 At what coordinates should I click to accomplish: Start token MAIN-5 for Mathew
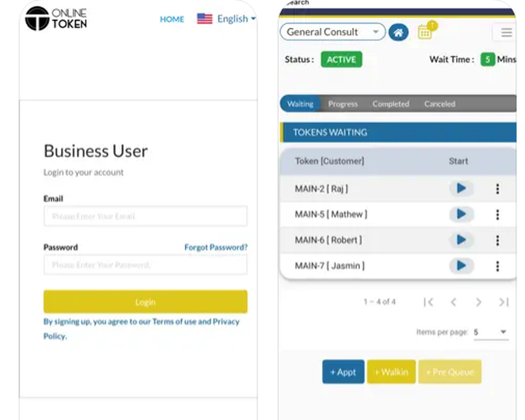point(461,214)
